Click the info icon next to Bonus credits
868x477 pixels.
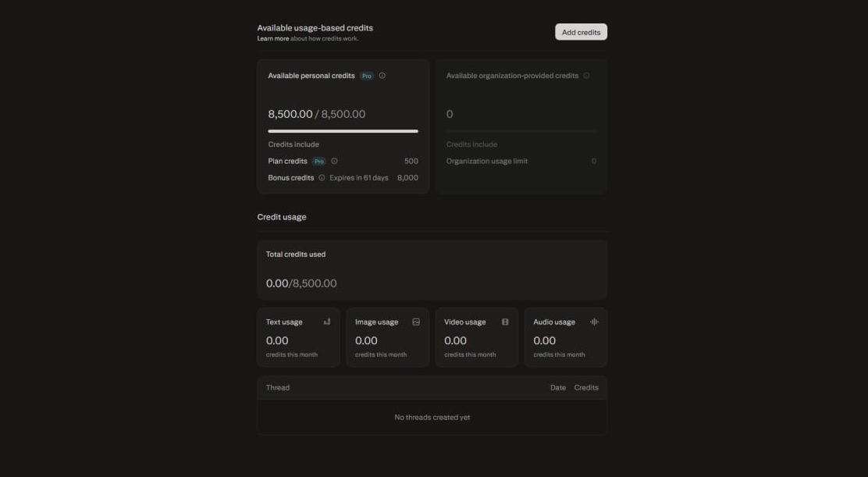pyautogui.click(x=322, y=178)
